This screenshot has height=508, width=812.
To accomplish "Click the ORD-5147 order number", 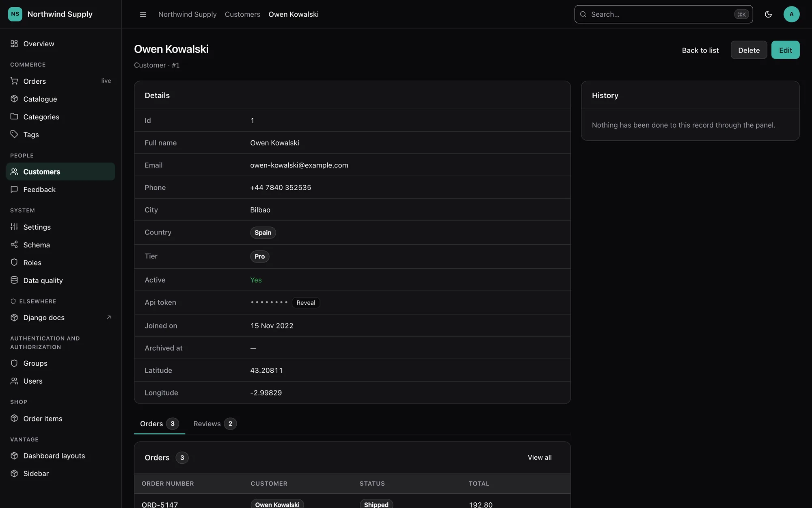I will click(160, 504).
